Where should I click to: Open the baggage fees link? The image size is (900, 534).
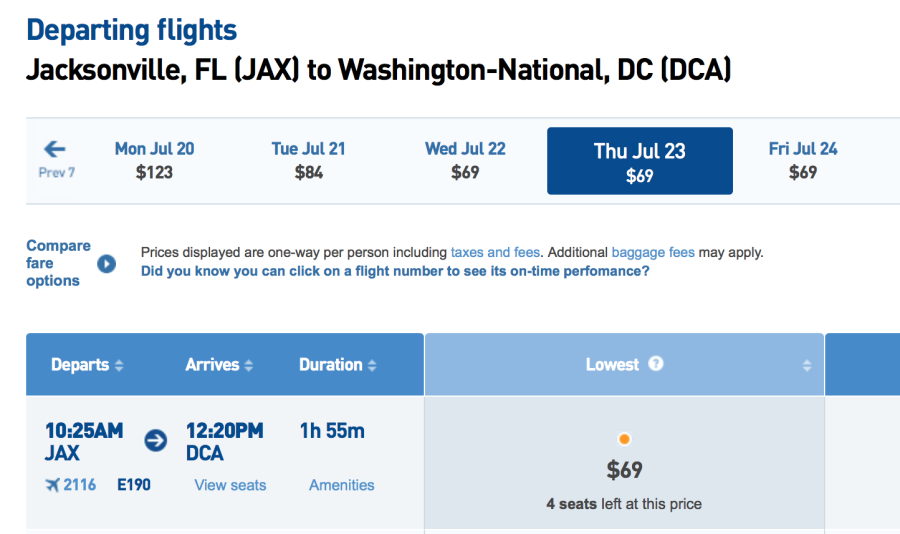click(x=653, y=252)
